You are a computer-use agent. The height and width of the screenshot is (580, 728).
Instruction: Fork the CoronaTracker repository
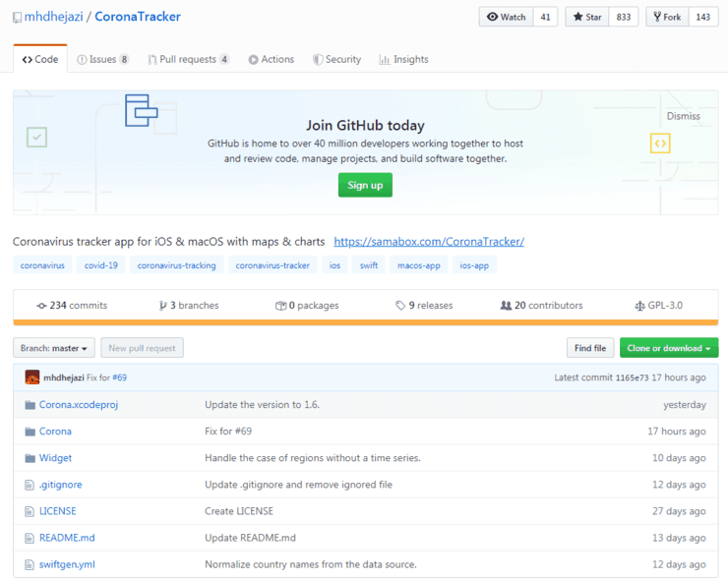[667, 17]
